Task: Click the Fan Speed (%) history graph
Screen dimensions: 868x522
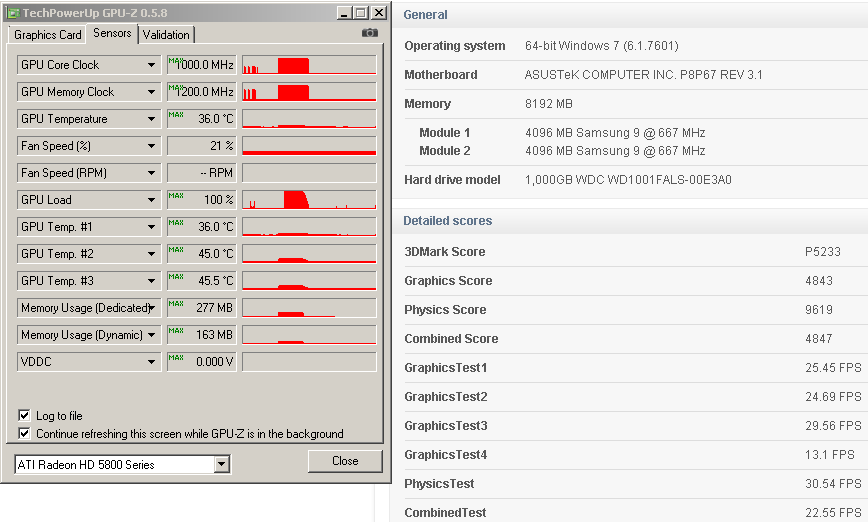Action: coord(309,146)
